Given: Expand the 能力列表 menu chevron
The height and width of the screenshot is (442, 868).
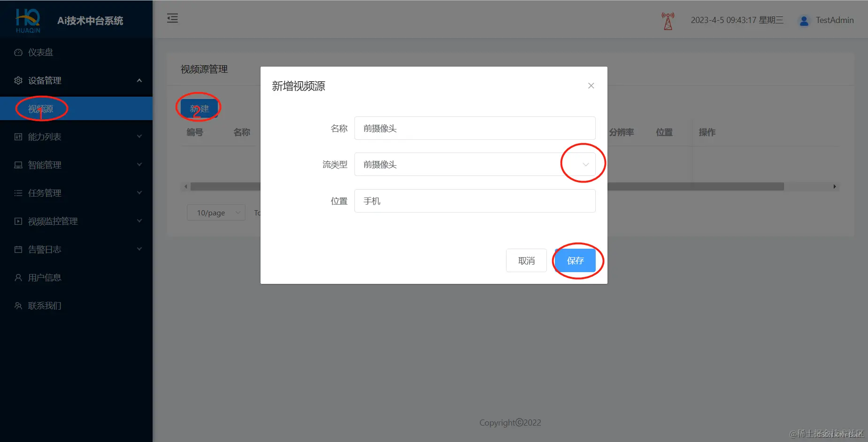Looking at the screenshot, I should [139, 137].
